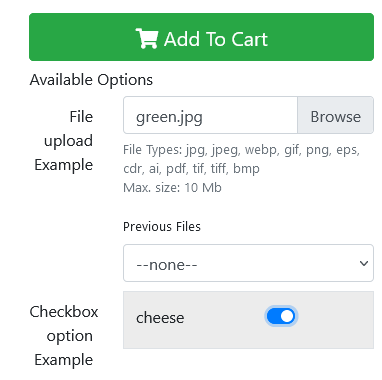Click the chevron arrow on Previous Files select
The height and width of the screenshot is (380, 382).
pyautogui.click(x=364, y=263)
